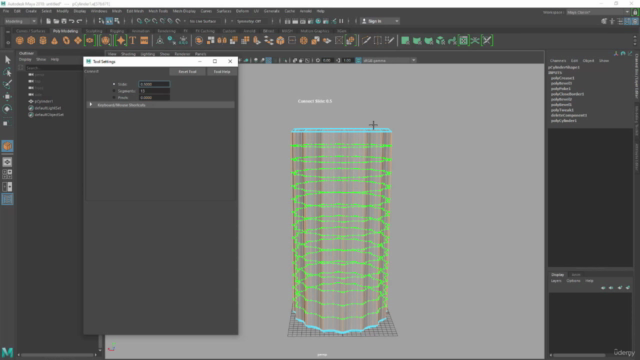Open the Sign In dropdown
The height and width of the screenshot is (360, 640).
coord(380,21)
